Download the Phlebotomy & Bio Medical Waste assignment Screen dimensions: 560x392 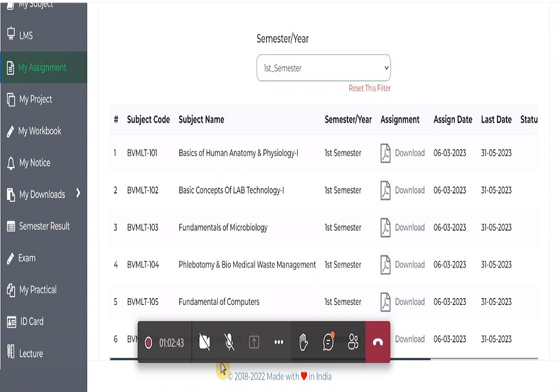409,264
